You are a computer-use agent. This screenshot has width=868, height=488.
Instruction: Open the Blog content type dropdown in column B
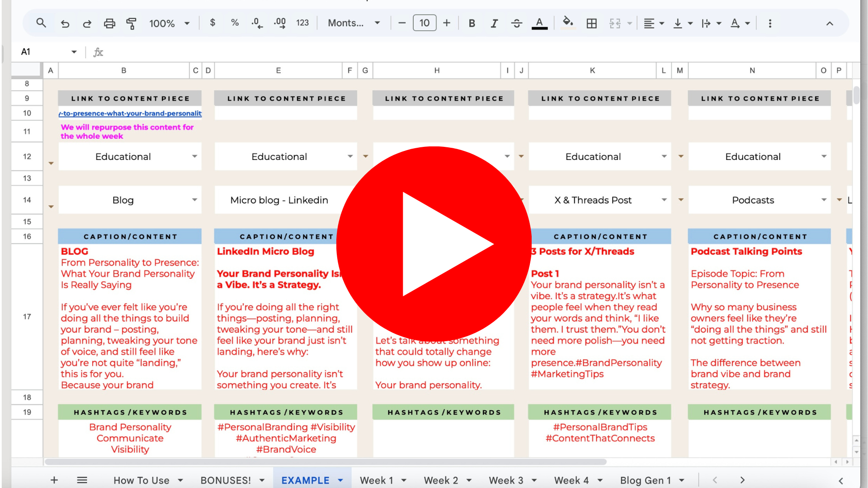(194, 200)
